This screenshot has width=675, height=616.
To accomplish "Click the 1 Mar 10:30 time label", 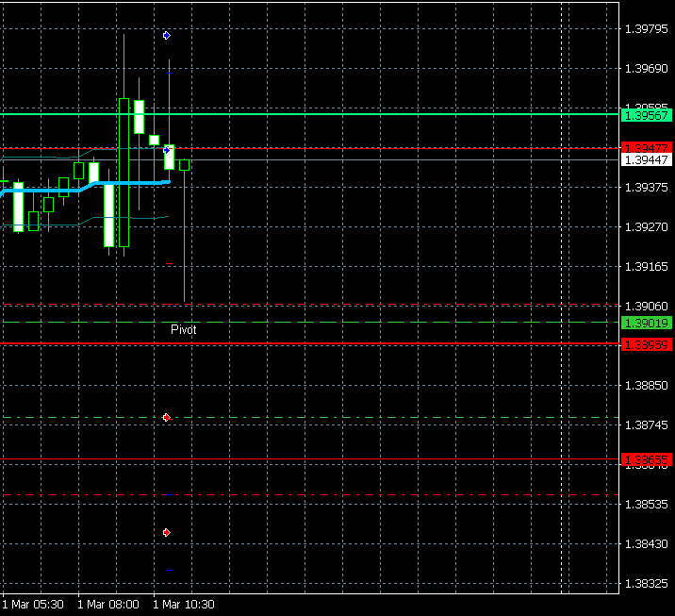I will point(183,604).
